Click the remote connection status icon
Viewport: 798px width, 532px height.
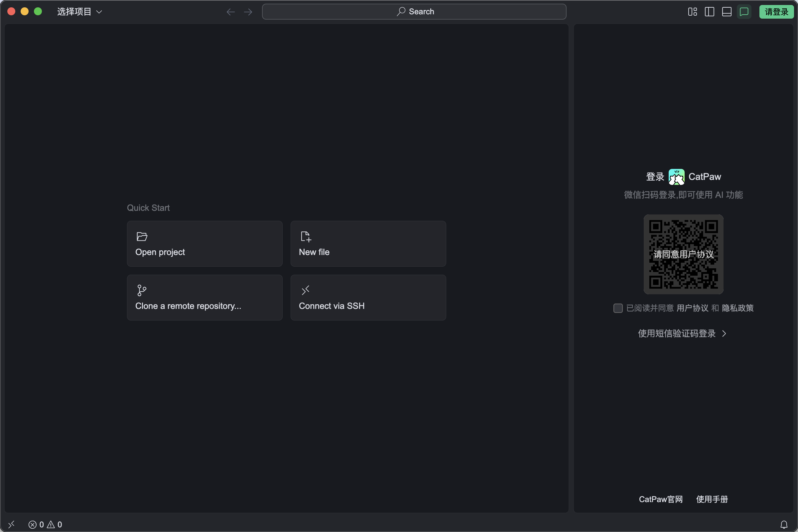(11, 525)
